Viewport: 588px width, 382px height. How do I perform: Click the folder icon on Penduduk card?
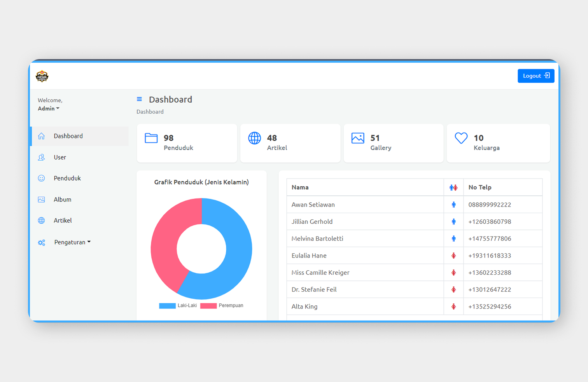[151, 138]
